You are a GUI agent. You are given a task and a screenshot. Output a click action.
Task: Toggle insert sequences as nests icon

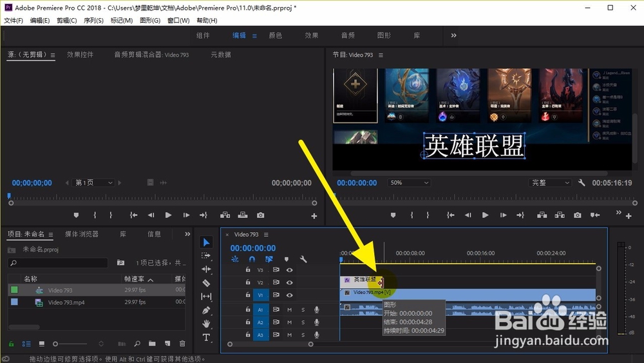point(235,259)
